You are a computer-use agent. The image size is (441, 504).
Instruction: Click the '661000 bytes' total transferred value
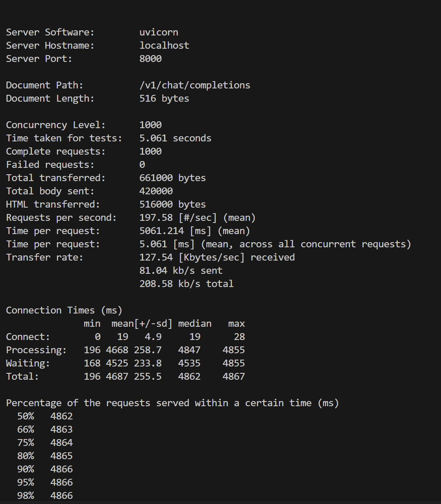pos(172,178)
